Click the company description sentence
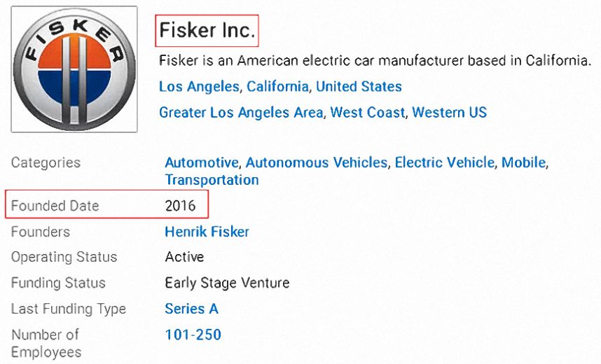This screenshot has height=364, width=601. click(375, 60)
